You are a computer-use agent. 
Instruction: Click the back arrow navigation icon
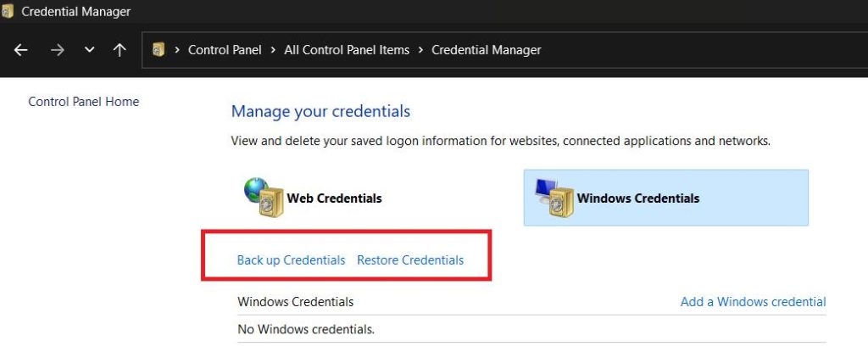(x=20, y=50)
